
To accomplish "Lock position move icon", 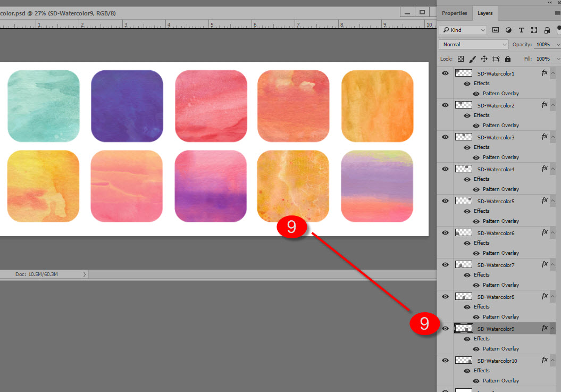I will click(484, 59).
